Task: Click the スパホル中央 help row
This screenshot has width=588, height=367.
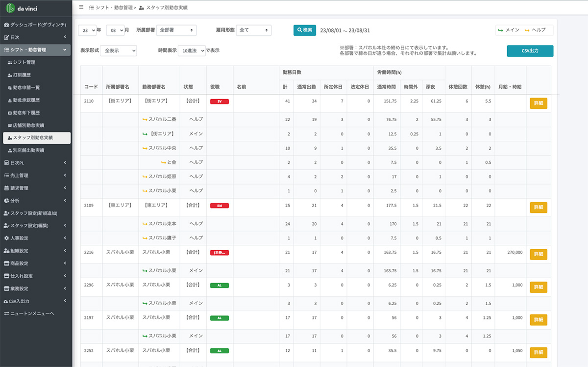Action: (316, 148)
